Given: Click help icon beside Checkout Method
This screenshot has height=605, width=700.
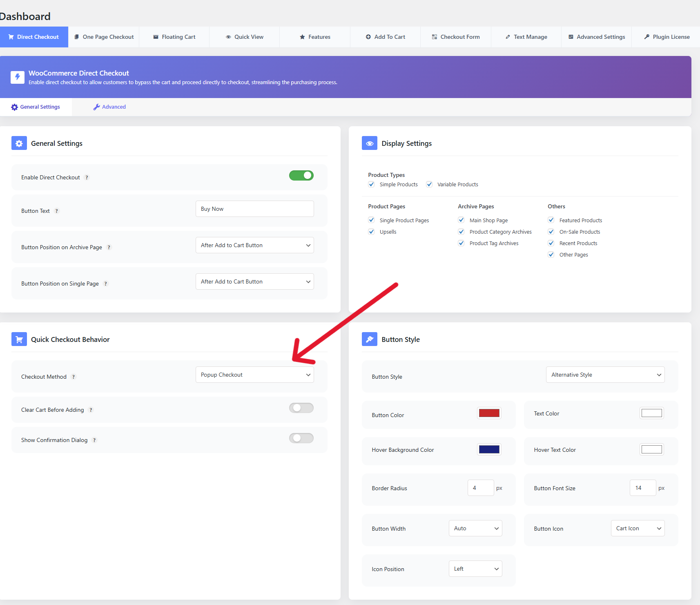Looking at the screenshot, I should (x=73, y=377).
